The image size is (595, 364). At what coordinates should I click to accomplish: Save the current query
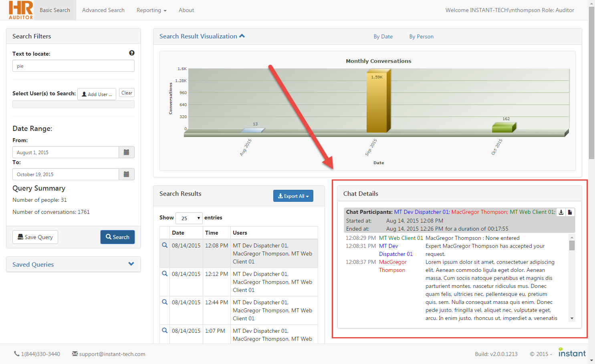click(35, 237)
